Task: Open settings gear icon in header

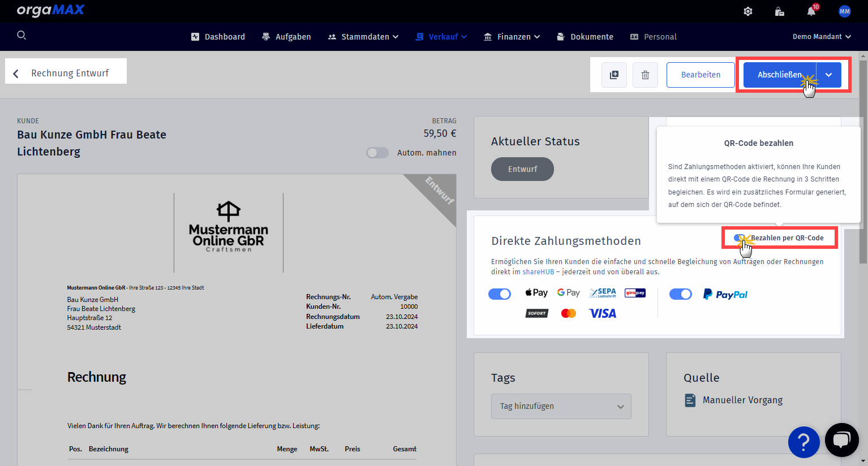Action: click(748, 11)
